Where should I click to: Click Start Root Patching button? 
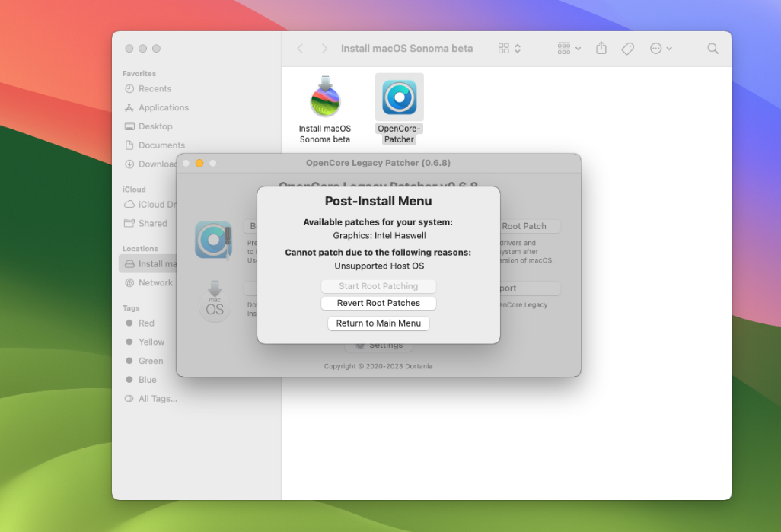point(378,286)
